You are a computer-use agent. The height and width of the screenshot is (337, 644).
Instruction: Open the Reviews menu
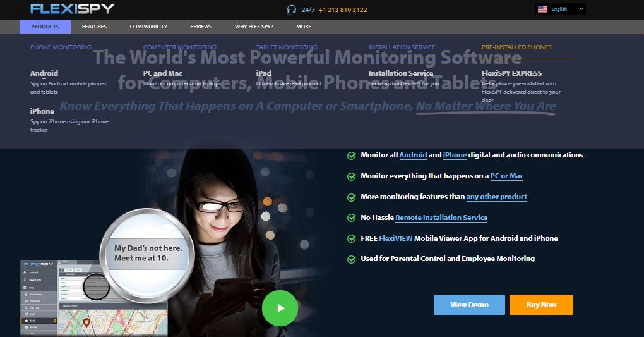(201, 27)
